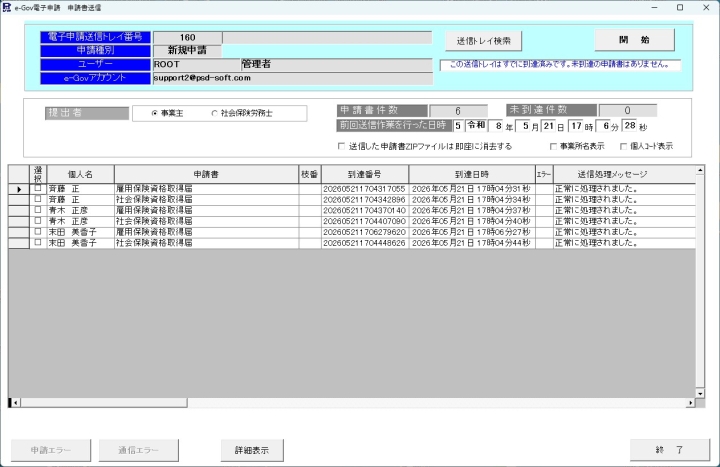
Task: Click the 終了 button
Action: 669,450
